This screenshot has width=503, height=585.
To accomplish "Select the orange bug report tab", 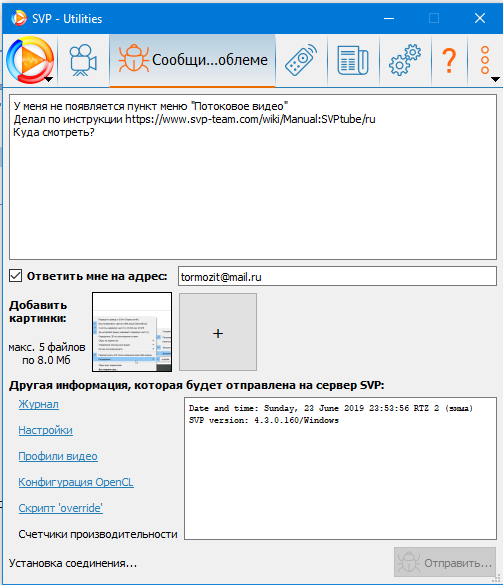I will tap(193, 60).
